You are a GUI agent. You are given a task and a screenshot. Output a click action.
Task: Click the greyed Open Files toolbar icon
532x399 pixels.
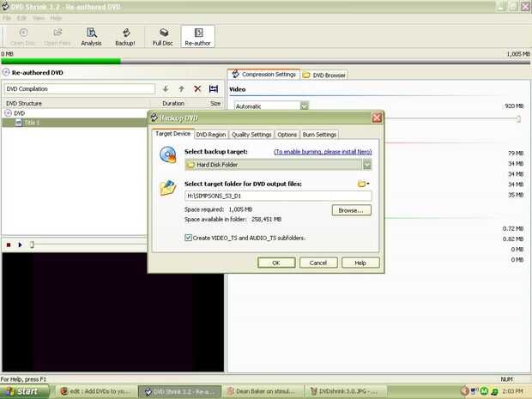[57, 37]
